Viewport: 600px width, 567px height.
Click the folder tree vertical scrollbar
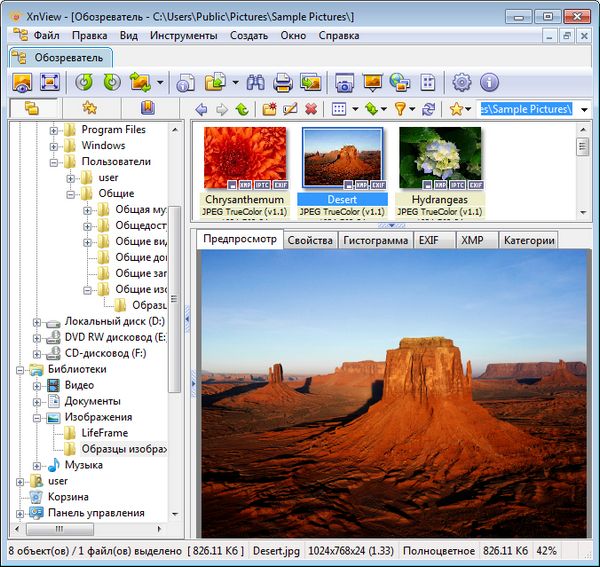coord(176,300)
